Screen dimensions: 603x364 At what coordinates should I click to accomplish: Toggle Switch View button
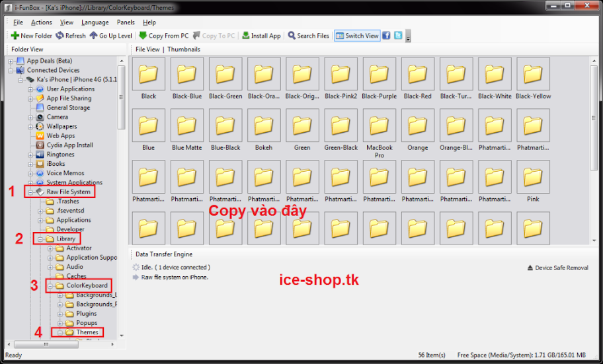click(x=357, y=36)
